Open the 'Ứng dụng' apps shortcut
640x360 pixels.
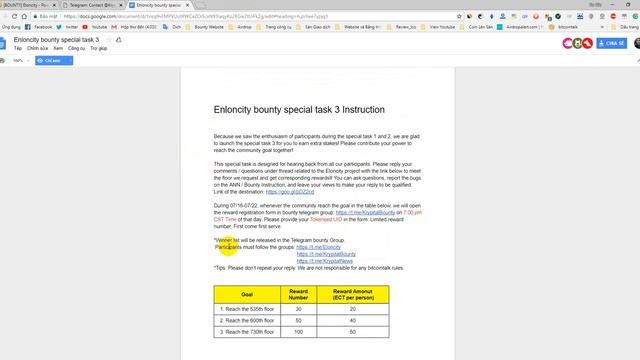pyautogui.click(x=10, y=27)
